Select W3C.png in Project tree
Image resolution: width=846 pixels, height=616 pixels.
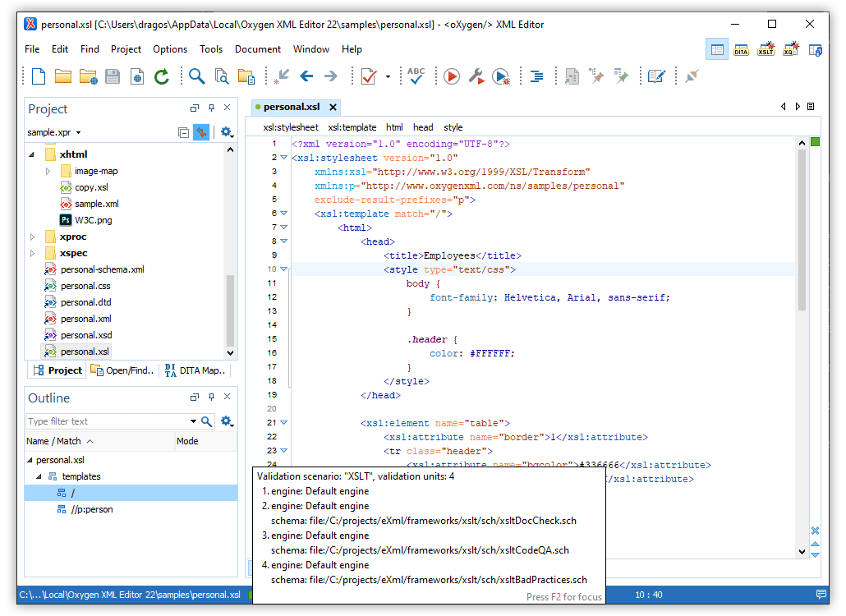click(x=85, y=220)
